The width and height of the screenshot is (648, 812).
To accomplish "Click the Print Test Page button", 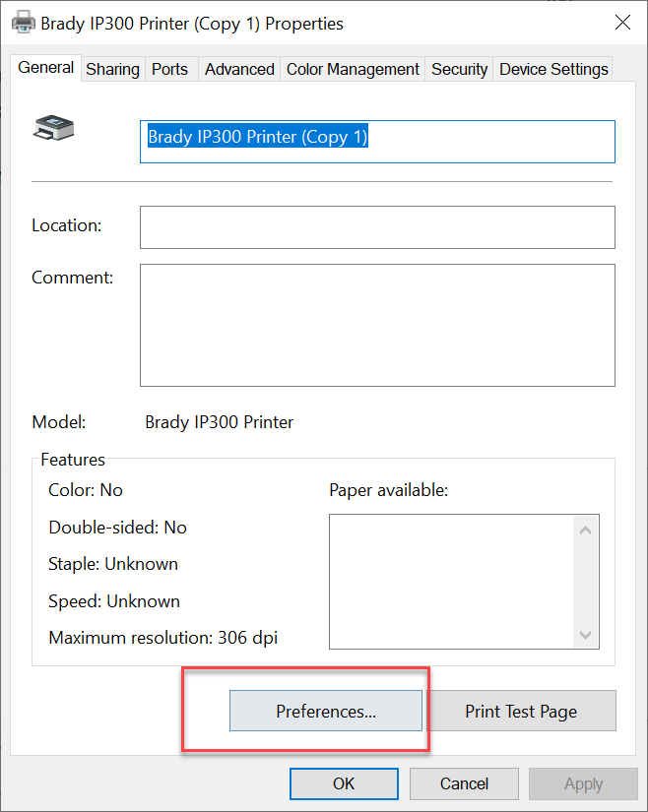I will click(521, 711).
